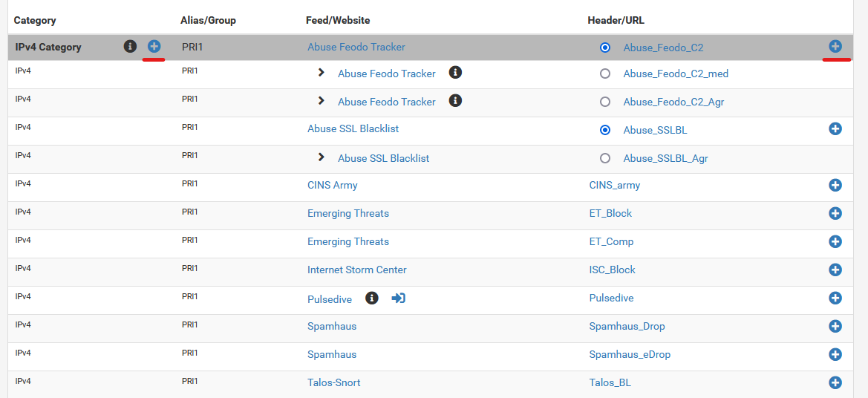Viewport: 868px width, 398px height.
Task: Select the Abuse_Feodo_C2_med radio option
Action: 605,74
